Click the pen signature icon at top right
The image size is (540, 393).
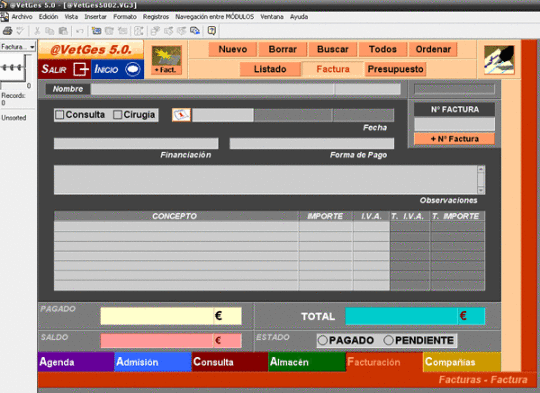[x=499, y=60]
